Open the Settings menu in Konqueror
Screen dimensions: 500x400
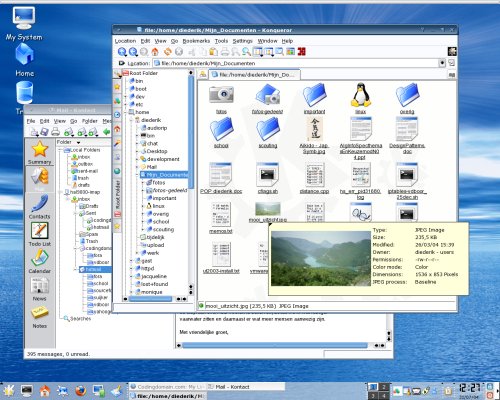pyautogui.click(x=243, y=41)
